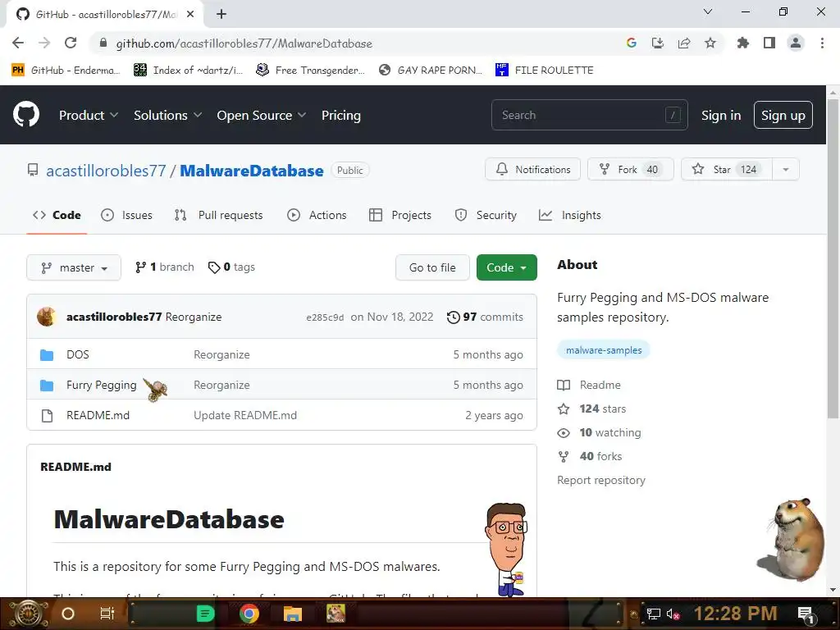Screen dimensions: 840x630
Task: Open the Chrome side panel icon
Action: pos(769,43)
